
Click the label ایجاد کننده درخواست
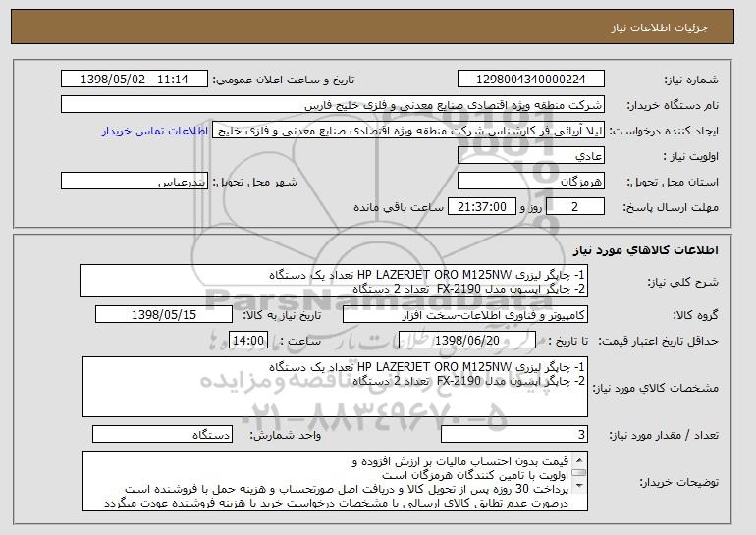click(x=664, y=131)
